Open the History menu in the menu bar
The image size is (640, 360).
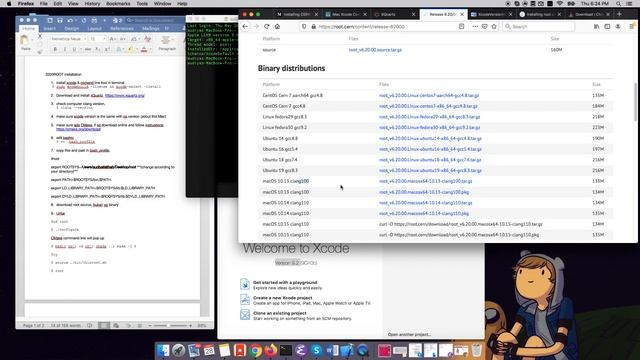pyautogui.click(x=92, y=4)
